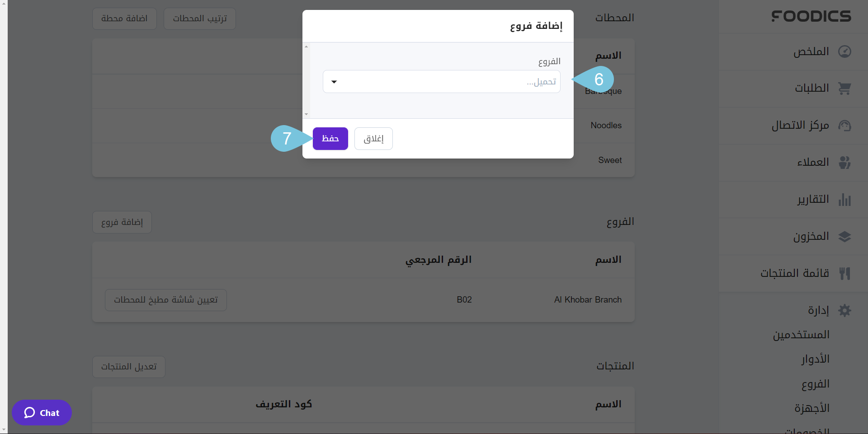The height and width of the screenshot is (434, 868).
Task: Open the الأجهزة devices menu item
Action: point(812,408)
